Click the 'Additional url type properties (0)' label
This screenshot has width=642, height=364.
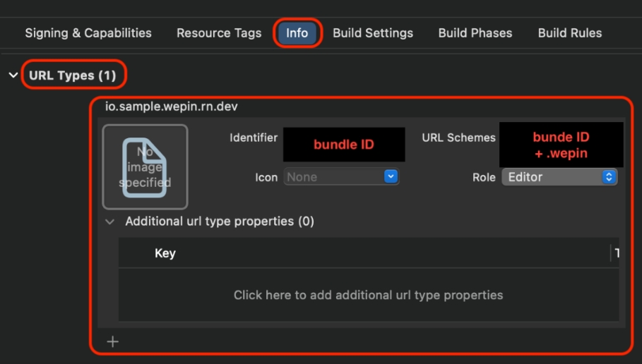click(x=220, y=222)
